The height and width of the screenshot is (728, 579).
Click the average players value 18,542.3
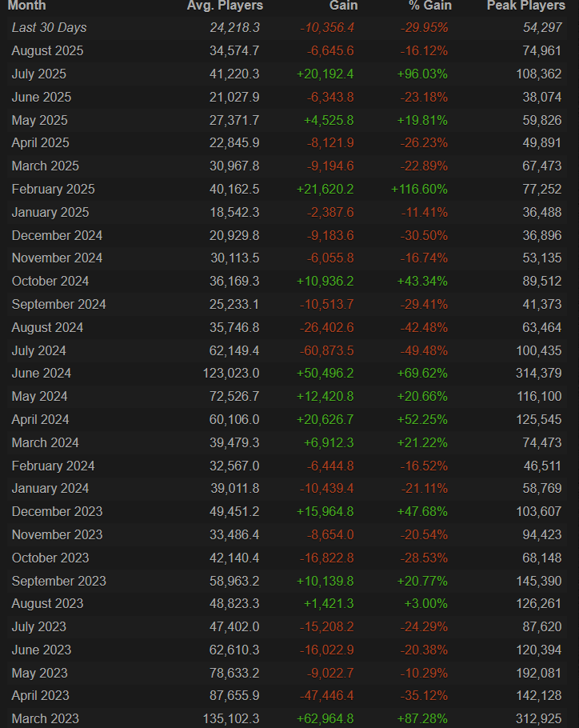pyautogui.click(x=234, y=212)
